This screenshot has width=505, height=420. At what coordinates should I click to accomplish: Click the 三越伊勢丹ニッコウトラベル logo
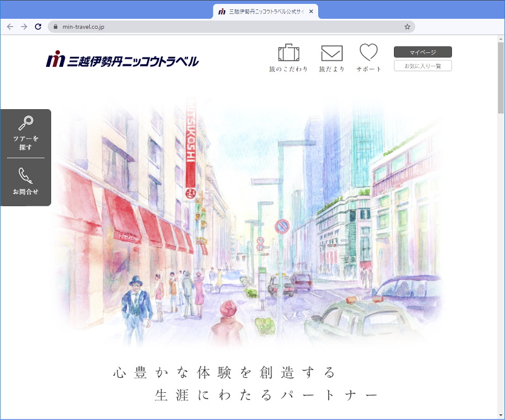122,60
